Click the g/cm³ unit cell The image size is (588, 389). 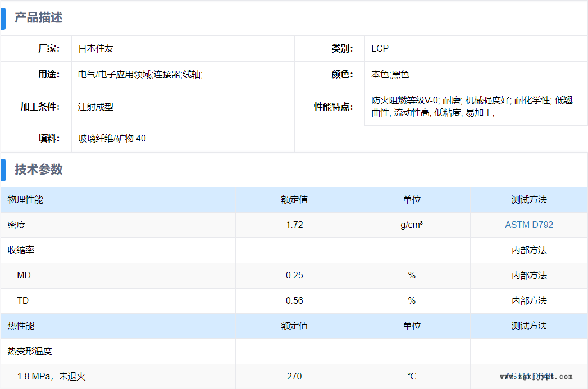(412, 225)
